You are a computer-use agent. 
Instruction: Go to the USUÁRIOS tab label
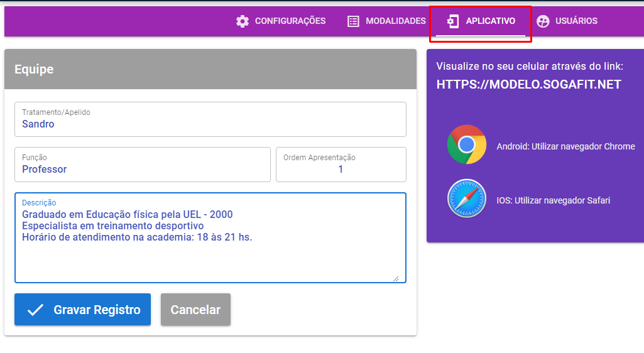point(576,21)
